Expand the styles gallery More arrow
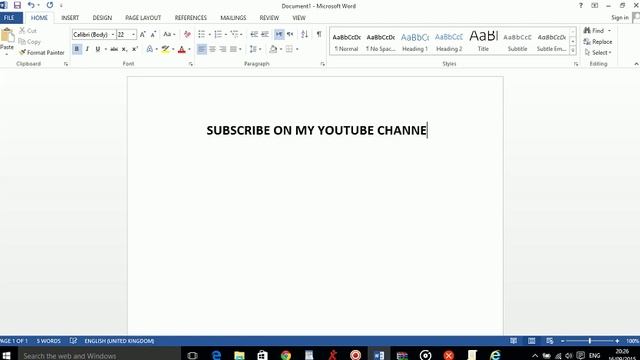This screenshot has height=360, width=640. tap(573, 51)
